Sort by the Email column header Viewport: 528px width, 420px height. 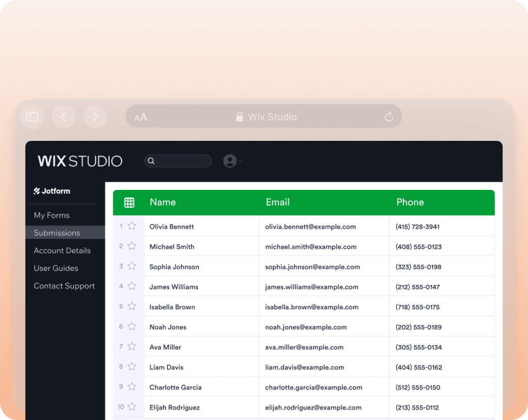[x=277, y=202]
